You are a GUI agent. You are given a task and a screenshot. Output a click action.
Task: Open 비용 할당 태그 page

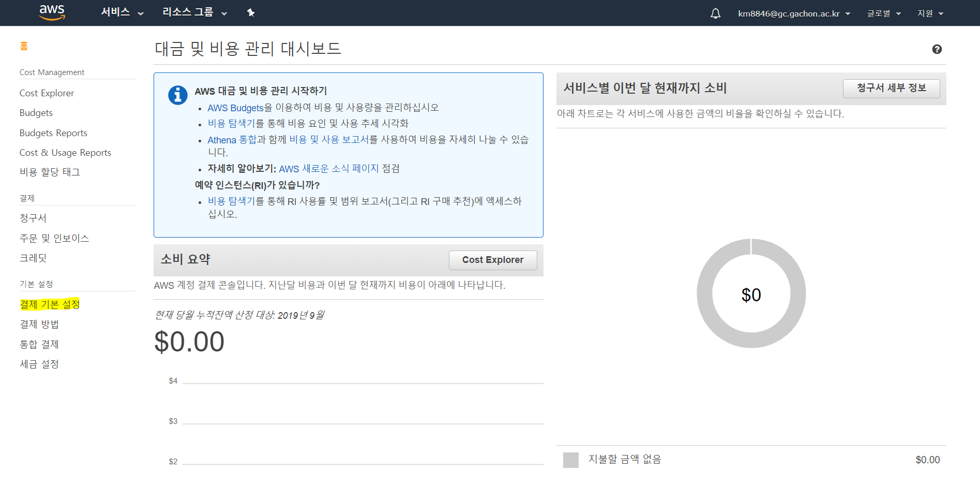50,172
